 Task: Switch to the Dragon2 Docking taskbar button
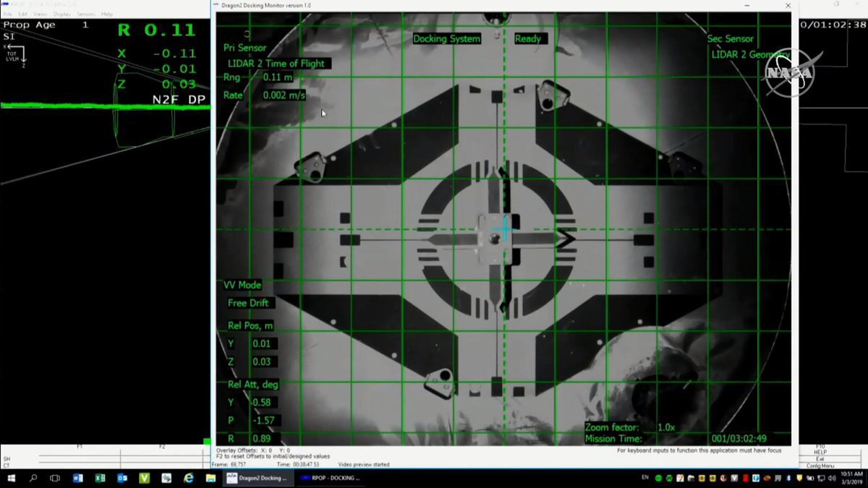pos(257,478)
